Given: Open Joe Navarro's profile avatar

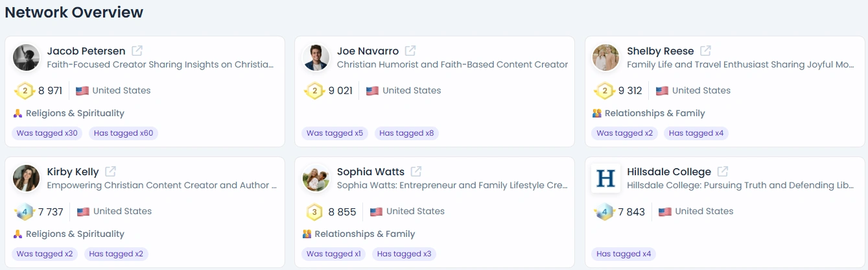Looking at the screenshot, I should (316, 58).
